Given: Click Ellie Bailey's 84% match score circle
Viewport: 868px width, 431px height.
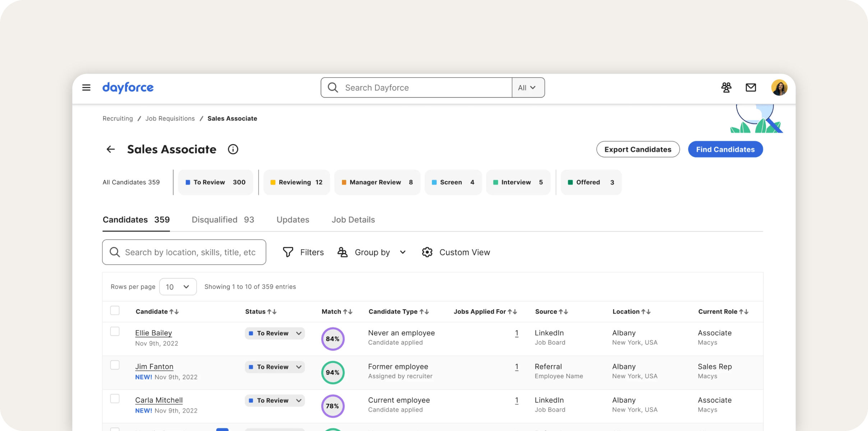Looking at the screenshot, I should click(x=332, y=338).
